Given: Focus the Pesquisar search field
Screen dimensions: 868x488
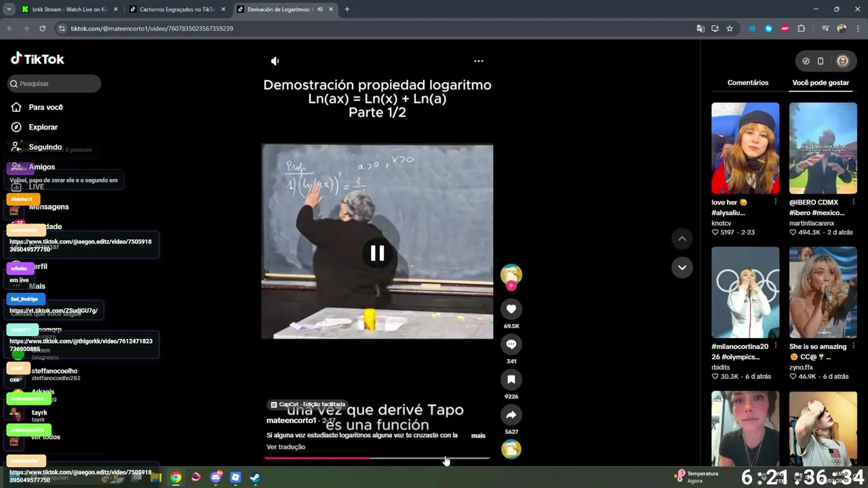Looking at the screenshot, I should tap(54, 83).
